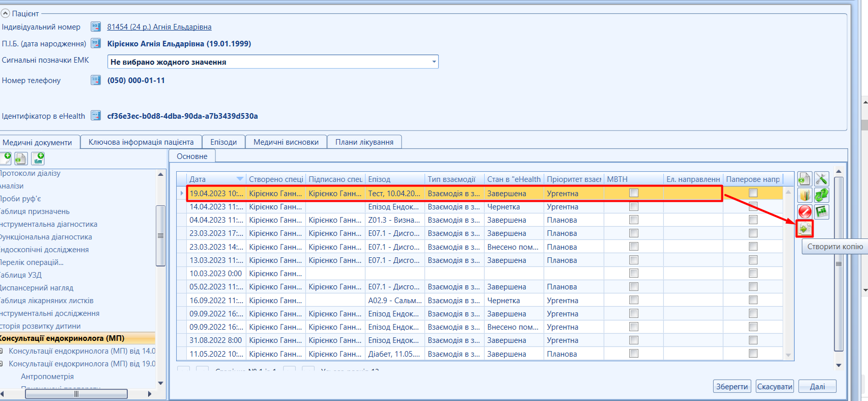The width and height of the screenshot is (868, 401).
Task: Tick the МВТН checkbox in the 19.04.2023 row
Action: click(x=633, y=193)
